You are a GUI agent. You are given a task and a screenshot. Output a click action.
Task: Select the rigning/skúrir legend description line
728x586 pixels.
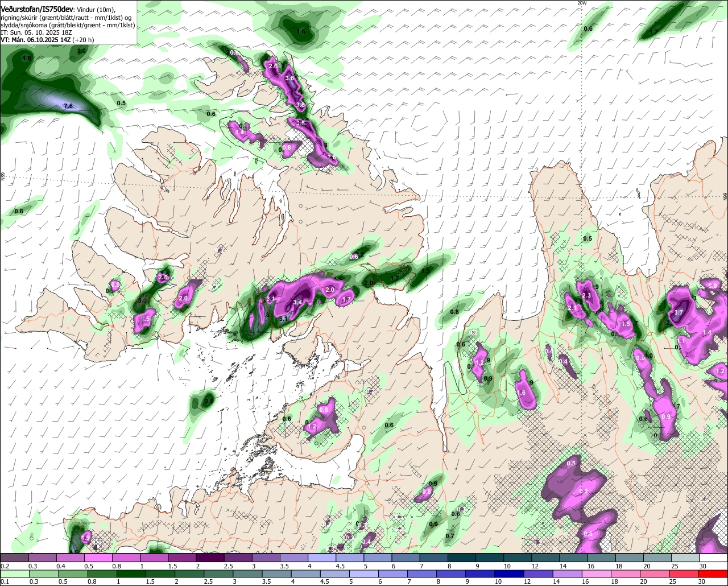tap(67, 18)
